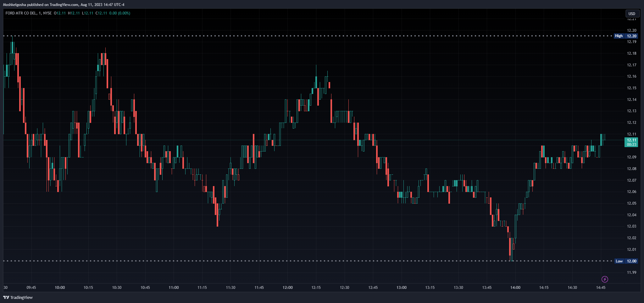Click the 14:00 time axis label

[x=515, y=288]
